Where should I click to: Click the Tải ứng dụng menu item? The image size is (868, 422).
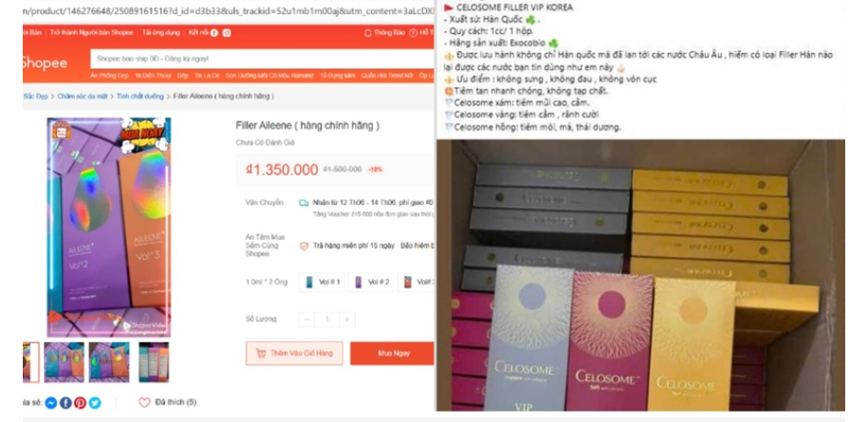point(161,32)
